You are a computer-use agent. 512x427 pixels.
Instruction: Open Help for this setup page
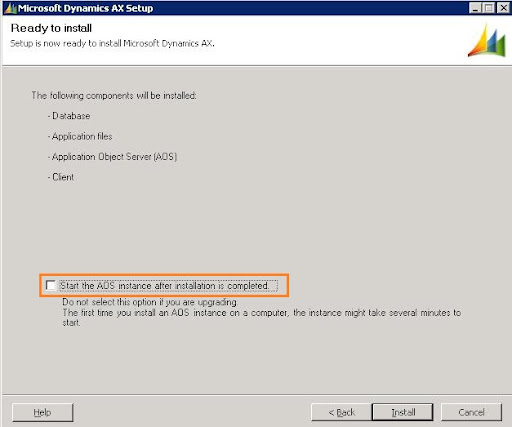42,413
